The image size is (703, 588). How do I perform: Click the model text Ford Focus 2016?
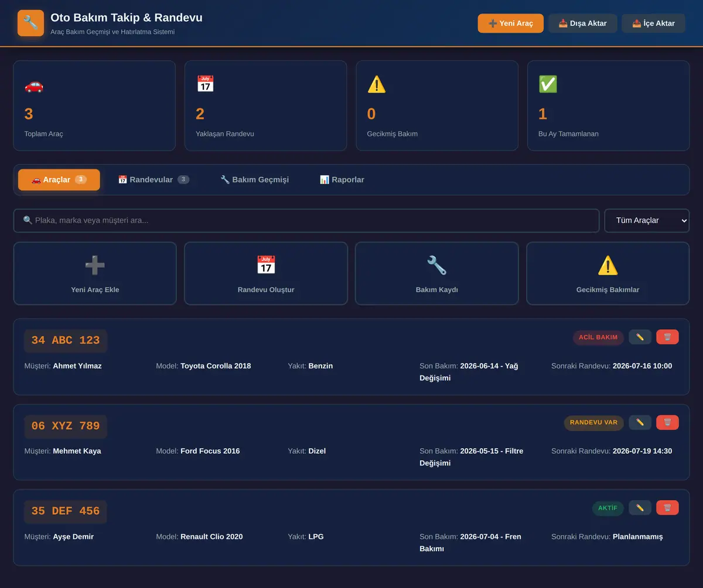(210, 452)
